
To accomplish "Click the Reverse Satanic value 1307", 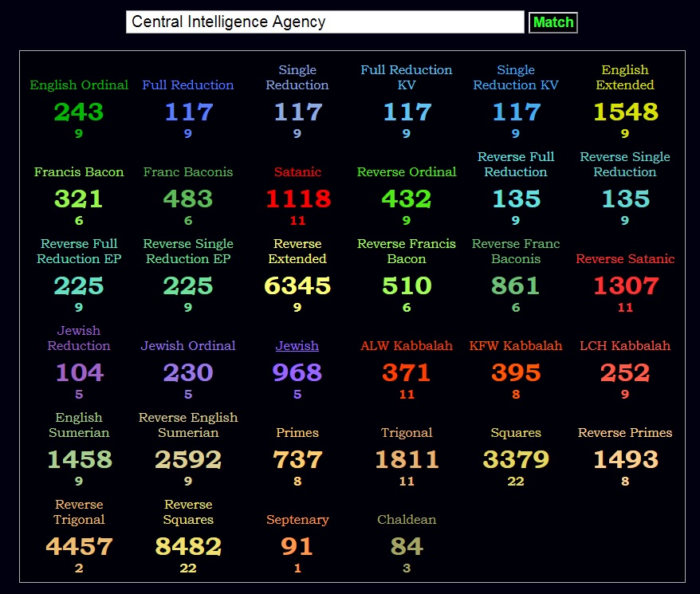I will pos(626,285).
